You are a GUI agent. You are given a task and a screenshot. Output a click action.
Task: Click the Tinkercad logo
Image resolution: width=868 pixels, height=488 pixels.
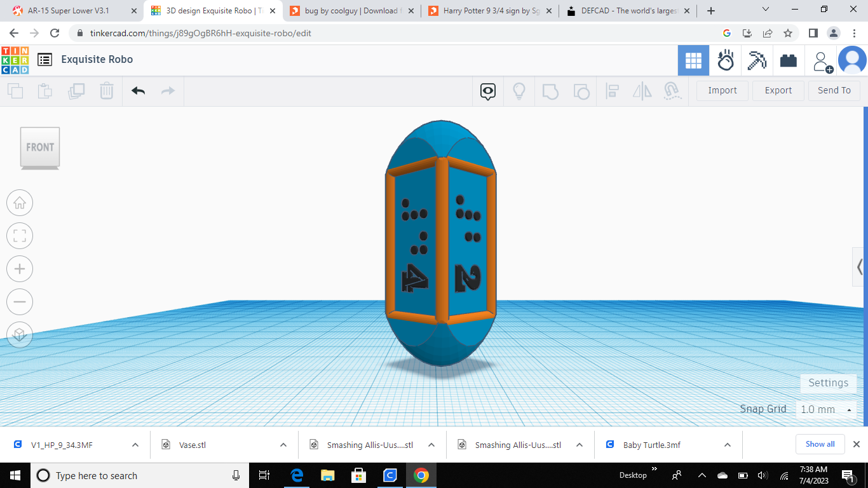[x=15, y=60]
